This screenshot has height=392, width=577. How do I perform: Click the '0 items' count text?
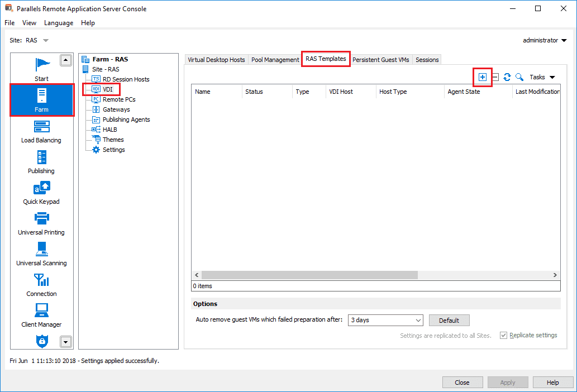click(202, 286)
